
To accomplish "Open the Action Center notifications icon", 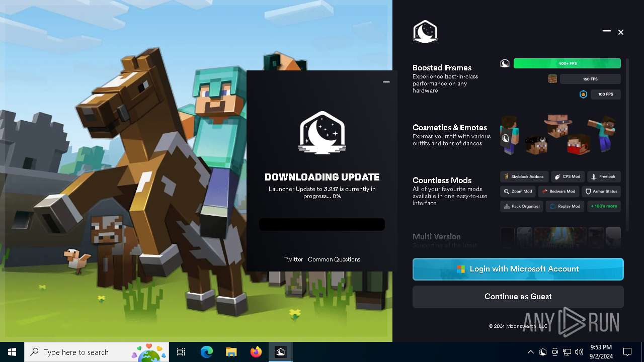I will 627,352.
